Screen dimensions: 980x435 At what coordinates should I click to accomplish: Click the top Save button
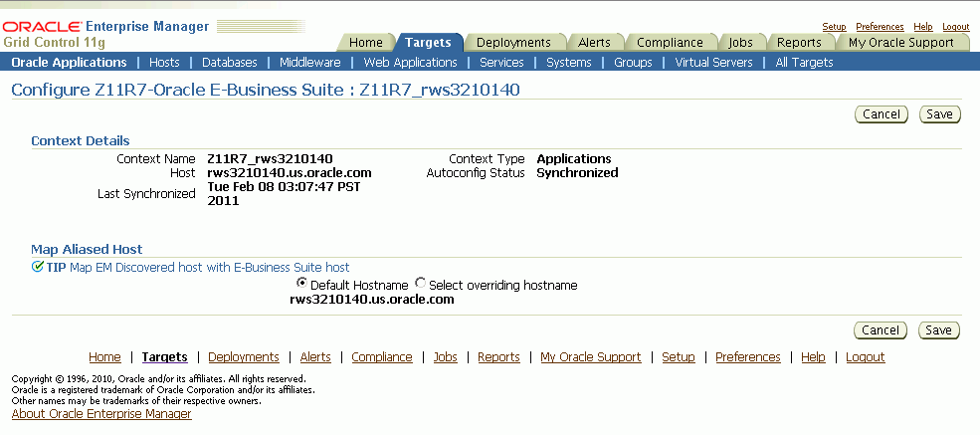tap(939, 114)
